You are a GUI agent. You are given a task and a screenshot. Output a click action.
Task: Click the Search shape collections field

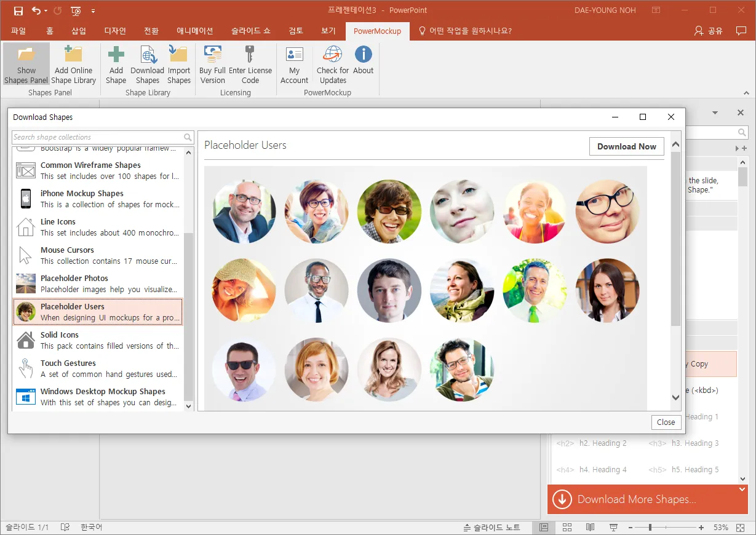[x=97, y=137]
